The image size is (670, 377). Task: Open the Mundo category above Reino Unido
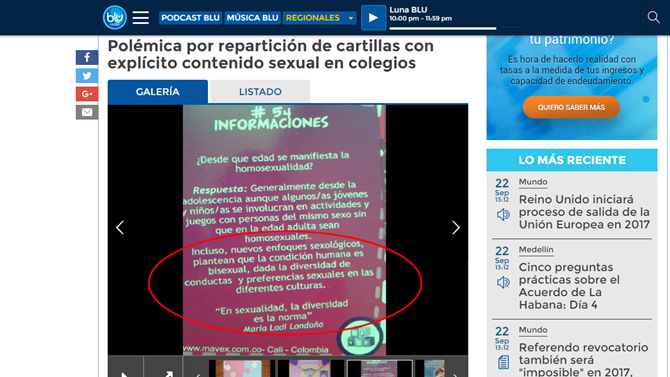point(533,182)
